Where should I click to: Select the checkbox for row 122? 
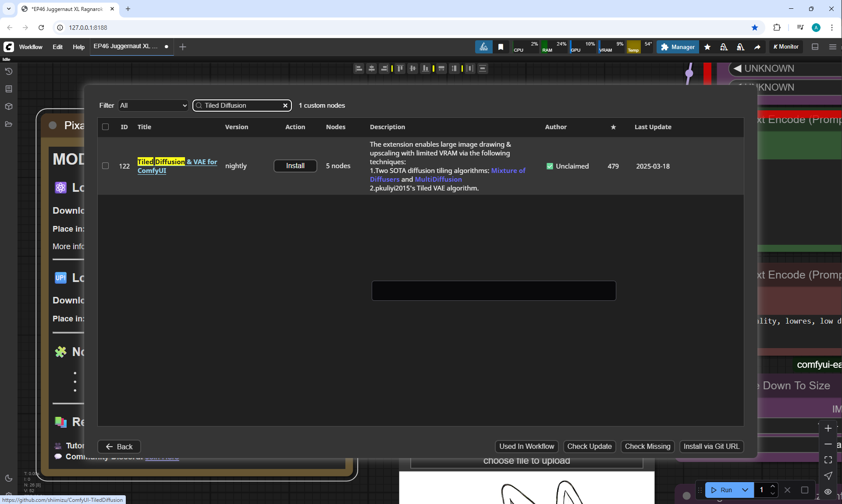pyautogui.click(x=105, y=166)
